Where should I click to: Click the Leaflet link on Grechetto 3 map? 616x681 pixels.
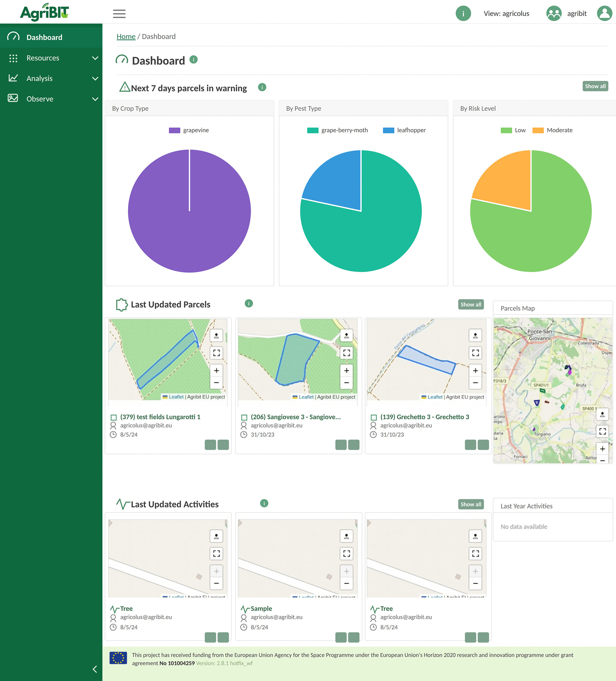click(x=435, y=397)
